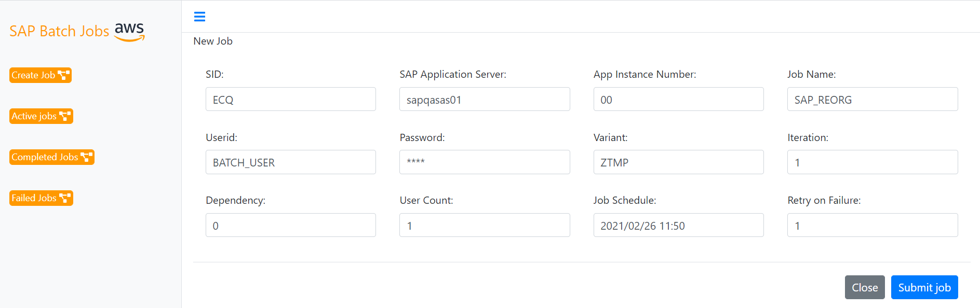Click the App Instance Number: label
The width and height of the screenshot is (980, 308).
(645, 74)
